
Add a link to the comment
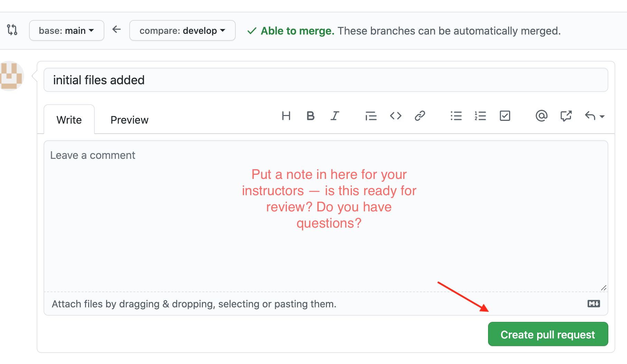(x=420, y=116)
